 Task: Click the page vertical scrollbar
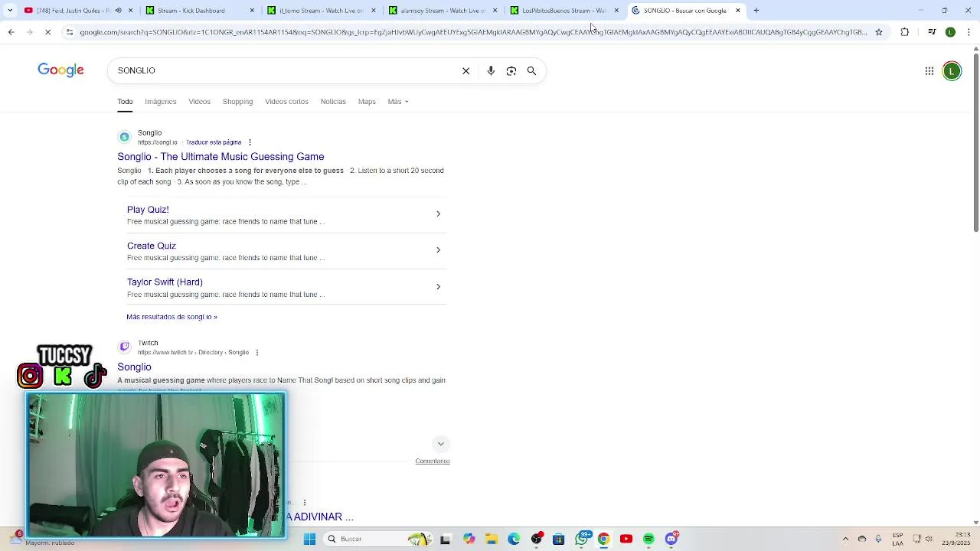[x=975, y=142]
